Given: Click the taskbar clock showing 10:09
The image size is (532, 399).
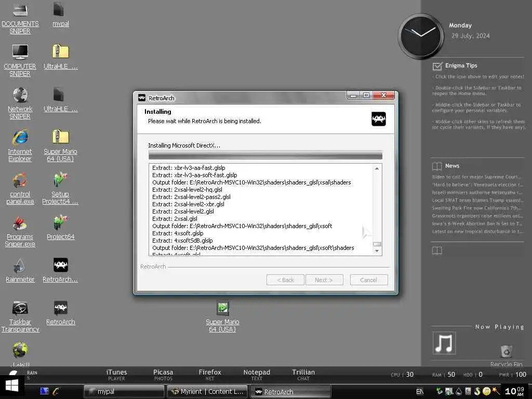Looking at the screenshot, I should [x=515, y=391].
